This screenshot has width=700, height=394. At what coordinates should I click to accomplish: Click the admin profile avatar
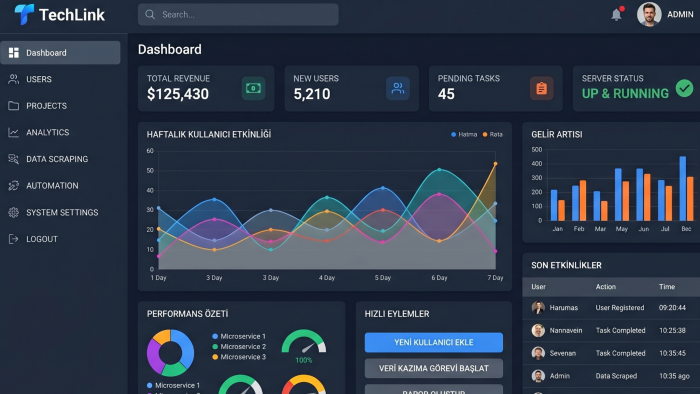(x=649, y=14)
